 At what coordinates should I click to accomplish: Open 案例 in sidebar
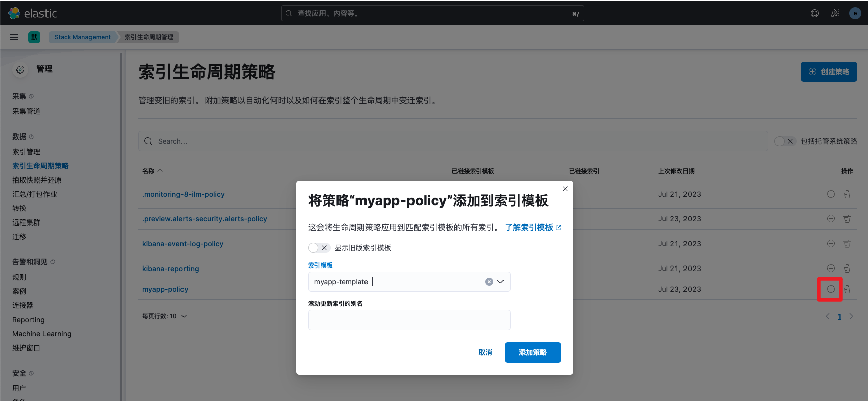(19, 291)
